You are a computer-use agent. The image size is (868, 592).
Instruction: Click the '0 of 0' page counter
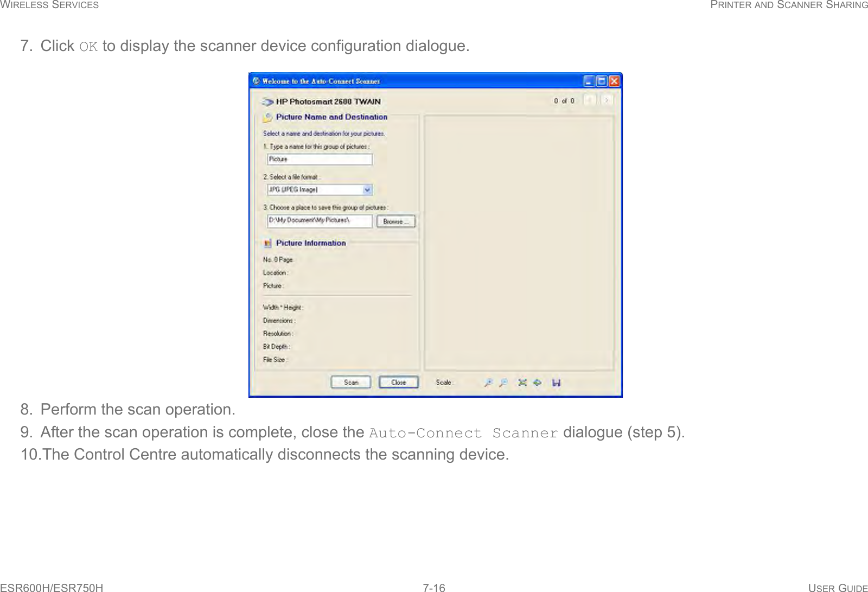564,101
